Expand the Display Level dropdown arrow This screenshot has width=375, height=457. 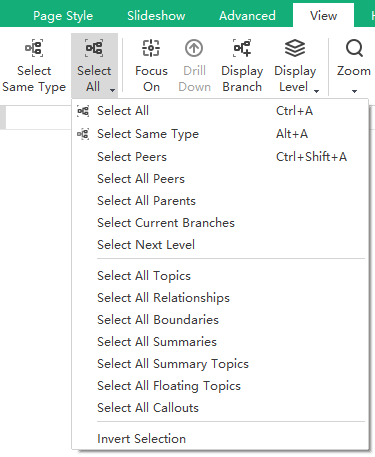pos(317,91)
